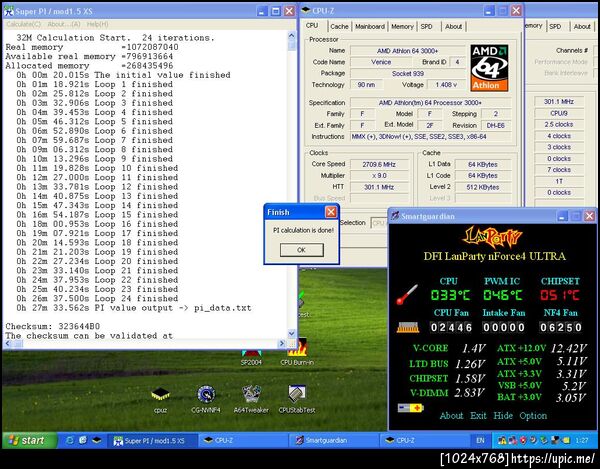Click Super PI horizontal scrollbar left arrow

[8, 343]
